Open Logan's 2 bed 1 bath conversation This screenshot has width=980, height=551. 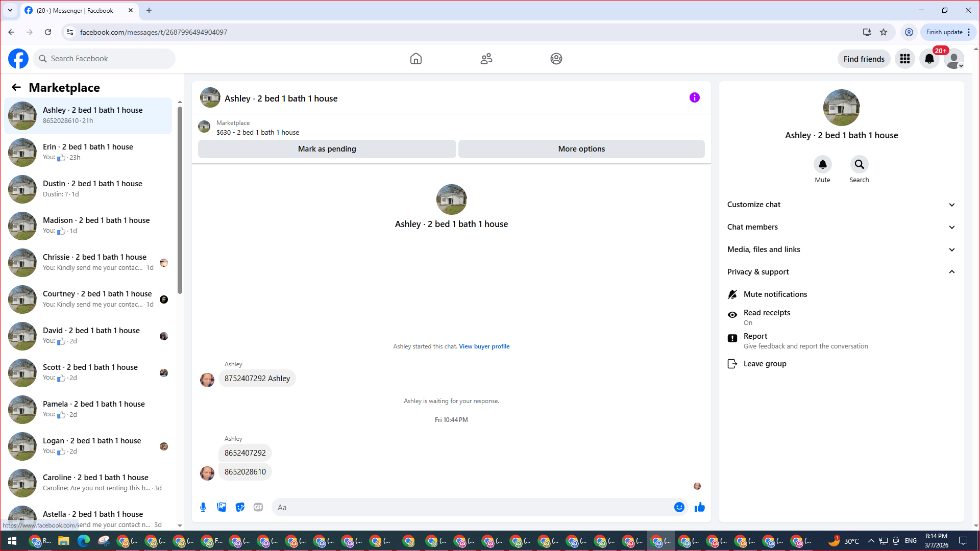(88, 446)
